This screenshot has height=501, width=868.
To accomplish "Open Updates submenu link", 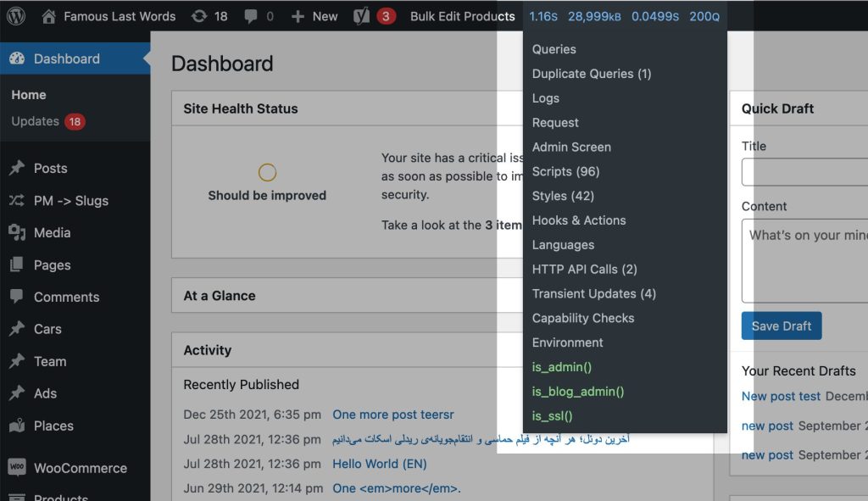I will click(35, 121).
